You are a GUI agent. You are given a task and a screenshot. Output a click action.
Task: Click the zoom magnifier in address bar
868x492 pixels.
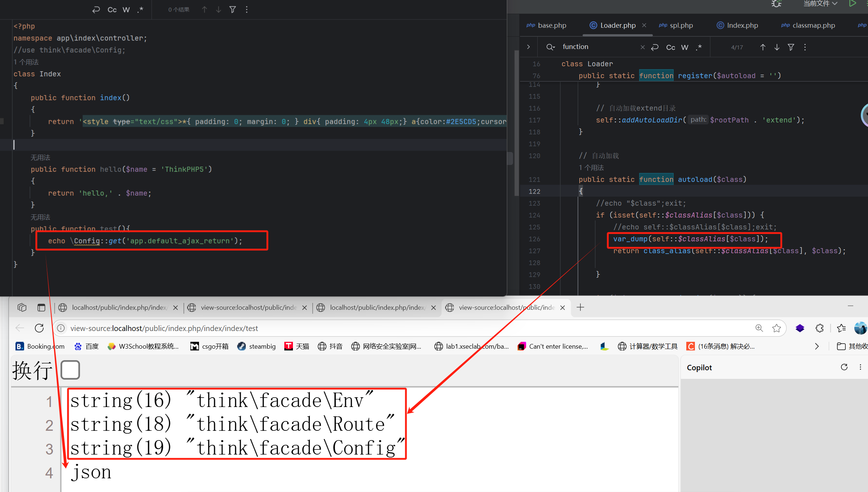coord(759,328)
